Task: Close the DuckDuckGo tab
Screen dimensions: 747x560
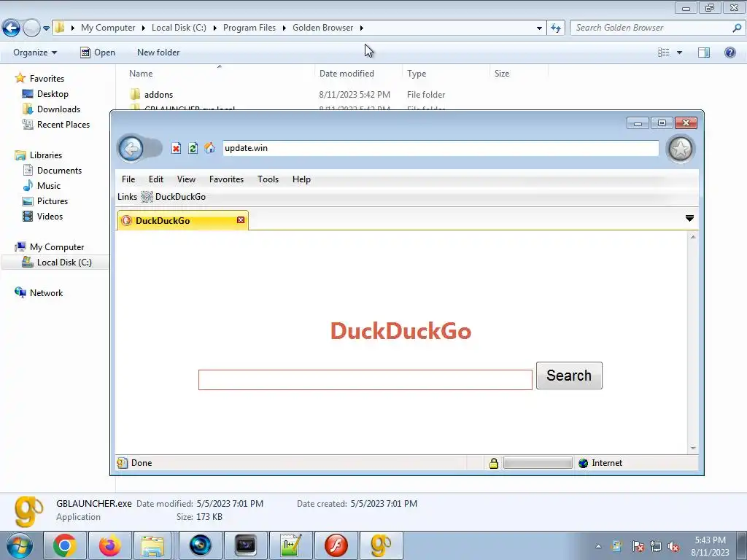Action: (x=241, y=219)
